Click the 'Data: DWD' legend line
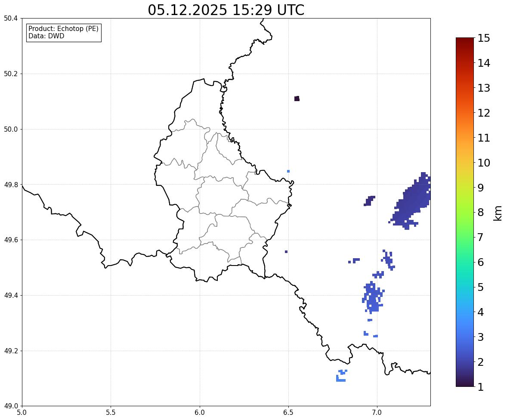The height and width of the screenshot is (420, 507). click(46, 36)
